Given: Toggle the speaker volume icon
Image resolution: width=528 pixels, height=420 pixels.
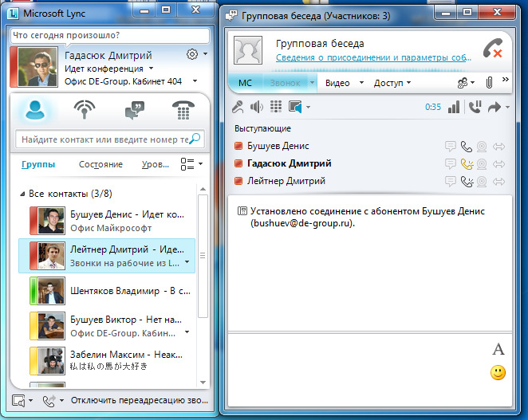Looking at the screenshot, I should (x=257, y=108).
